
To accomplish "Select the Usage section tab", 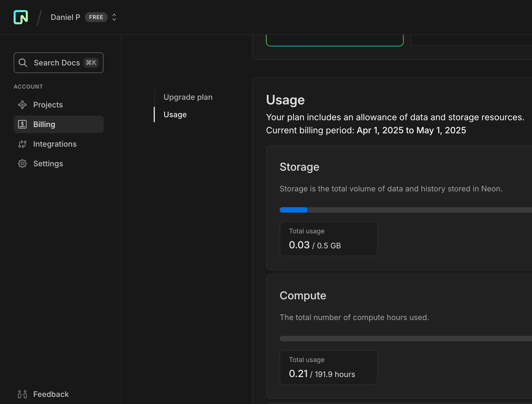I will tap(175, 114).
